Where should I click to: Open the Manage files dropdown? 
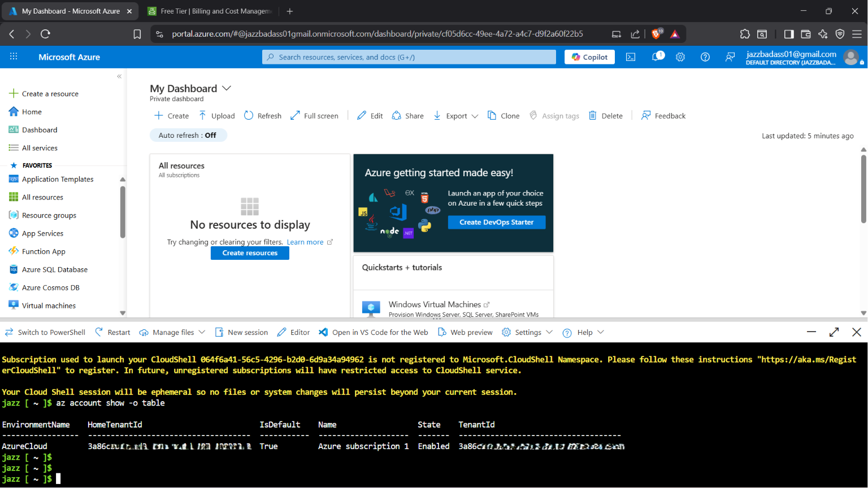click(172, 332)
